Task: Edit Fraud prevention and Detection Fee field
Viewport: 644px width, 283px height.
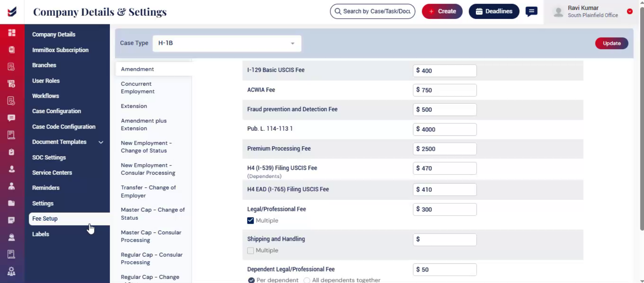Action: tap(445, 109)
